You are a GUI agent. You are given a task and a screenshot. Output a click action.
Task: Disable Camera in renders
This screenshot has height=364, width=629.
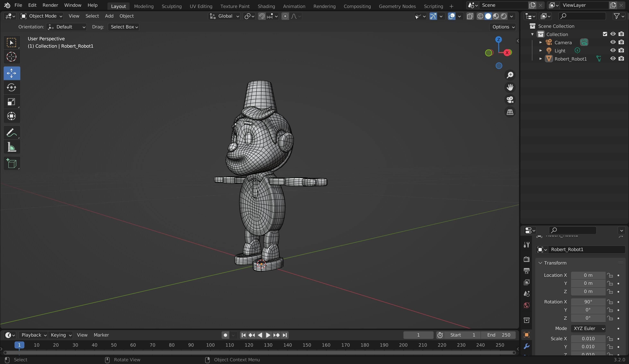point(621,42)
